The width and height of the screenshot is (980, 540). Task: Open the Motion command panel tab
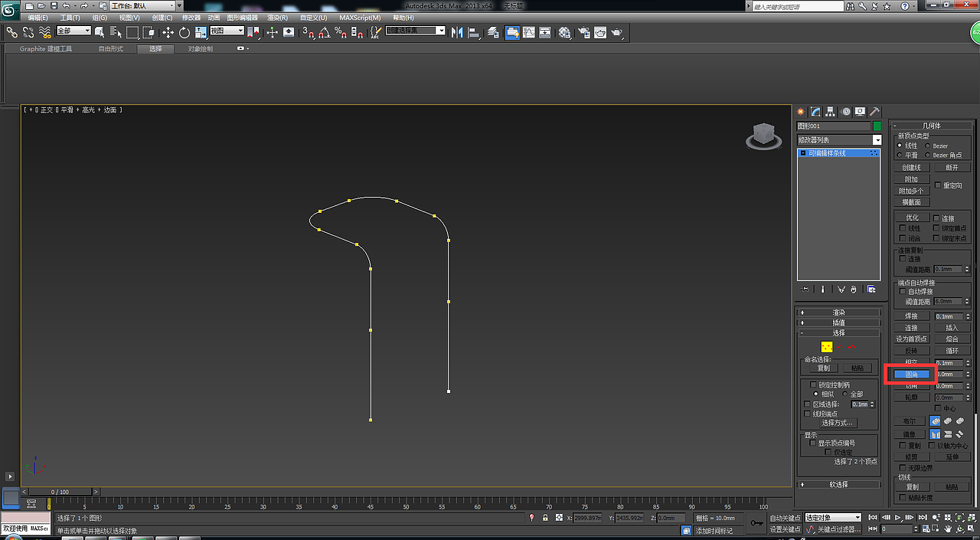click(x=845, y=111)
